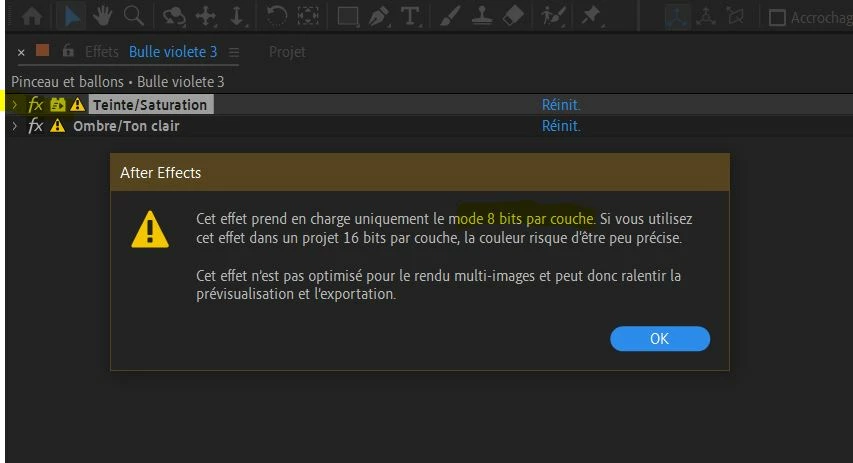Click the warning icon on Teinte/Saturation

pyautogui.click(x=77, y=104)
